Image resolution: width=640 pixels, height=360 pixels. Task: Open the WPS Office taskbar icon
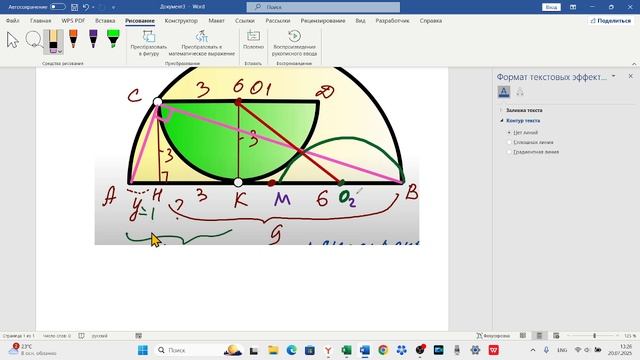click(493, 350)
